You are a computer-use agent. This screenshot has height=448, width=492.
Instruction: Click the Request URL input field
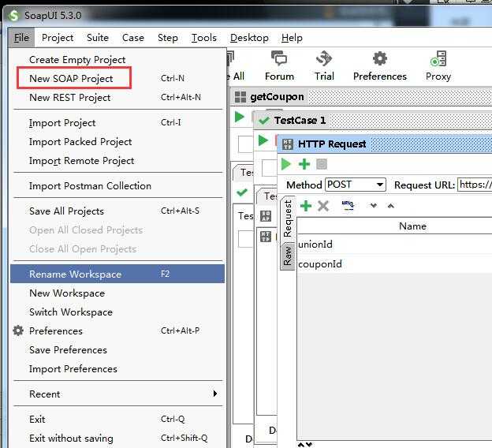point(475,185)
